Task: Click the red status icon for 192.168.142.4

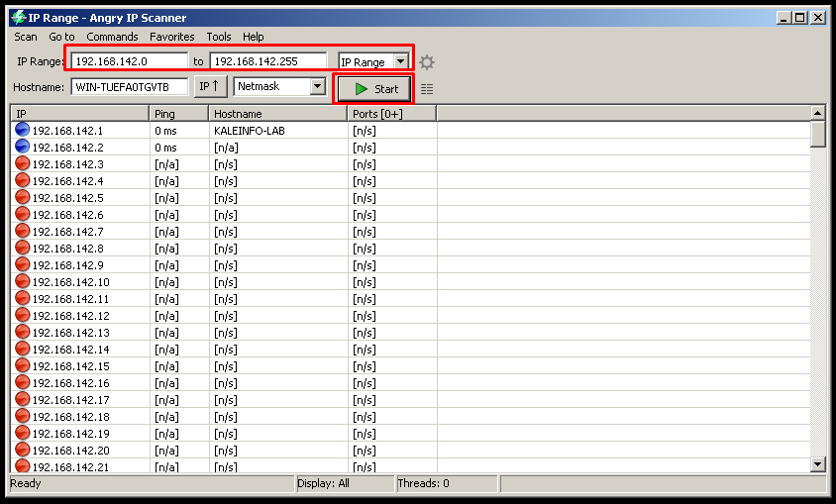Action: 23,180
